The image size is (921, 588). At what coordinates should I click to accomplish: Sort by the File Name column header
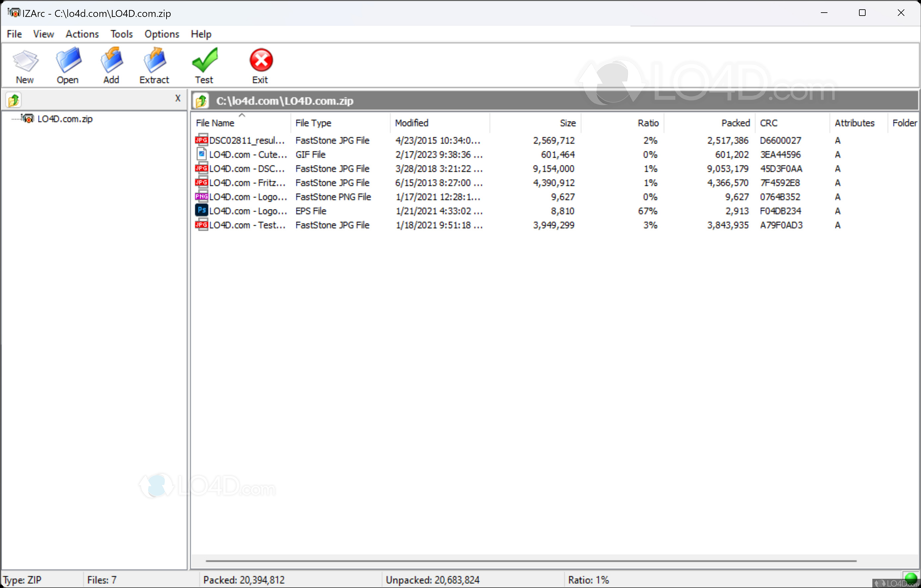click(215, 123)
